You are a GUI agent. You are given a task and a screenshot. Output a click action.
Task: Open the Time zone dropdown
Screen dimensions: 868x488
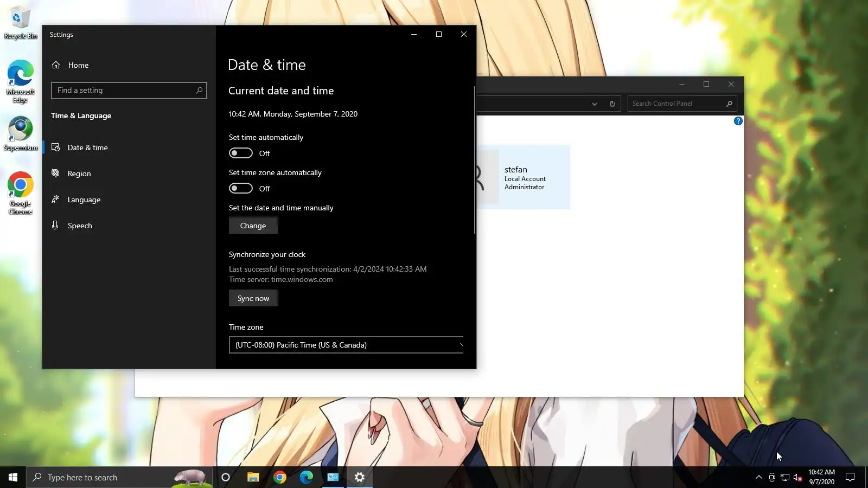(x=346, y=345)
